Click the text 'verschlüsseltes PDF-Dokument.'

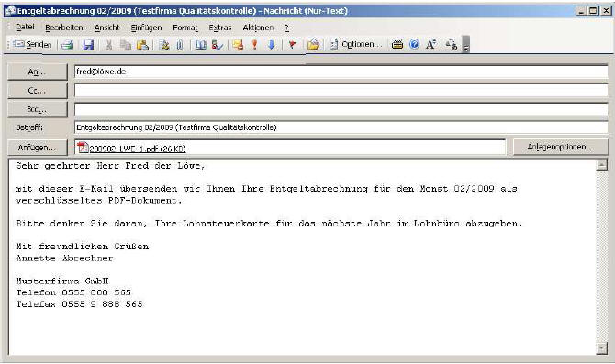(x=99, y=201)
